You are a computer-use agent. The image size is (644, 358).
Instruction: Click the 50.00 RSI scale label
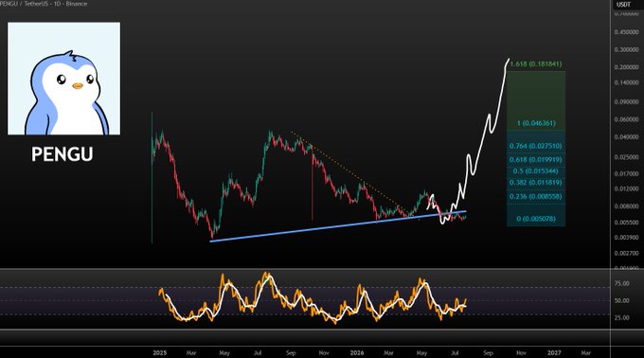pyautogui.click(x=622, y=300)
